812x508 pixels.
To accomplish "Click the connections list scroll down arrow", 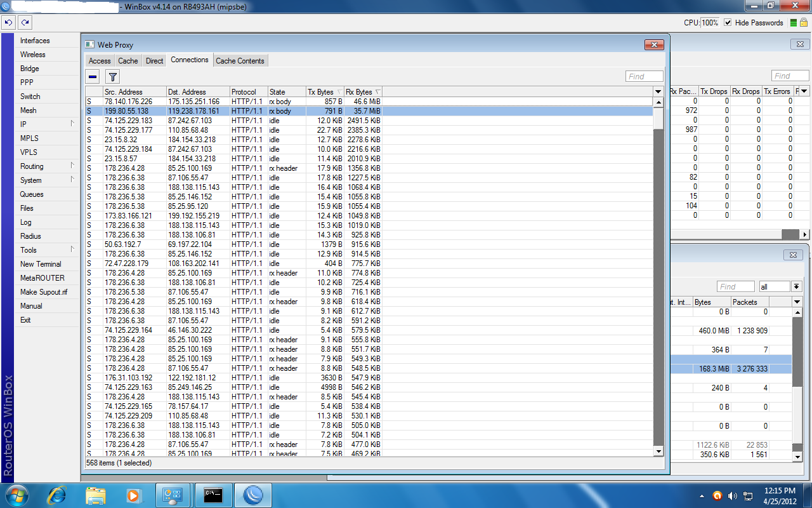I will (658, 451).
